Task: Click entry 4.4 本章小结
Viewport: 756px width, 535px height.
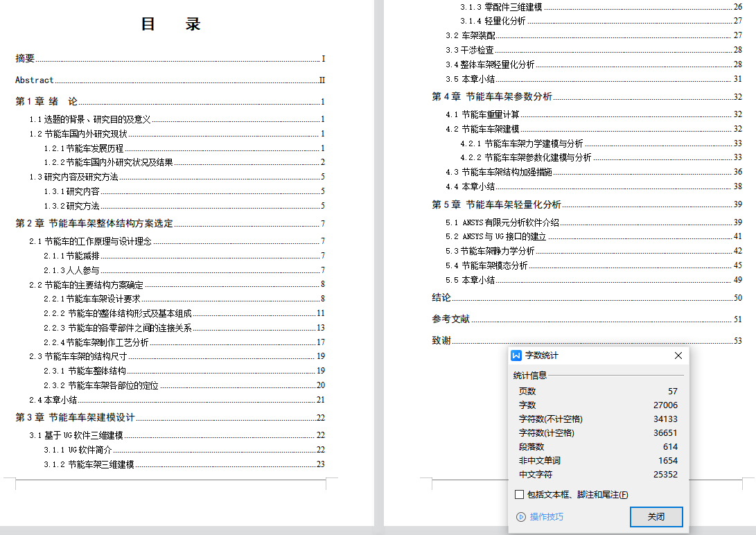Action: 594,186
